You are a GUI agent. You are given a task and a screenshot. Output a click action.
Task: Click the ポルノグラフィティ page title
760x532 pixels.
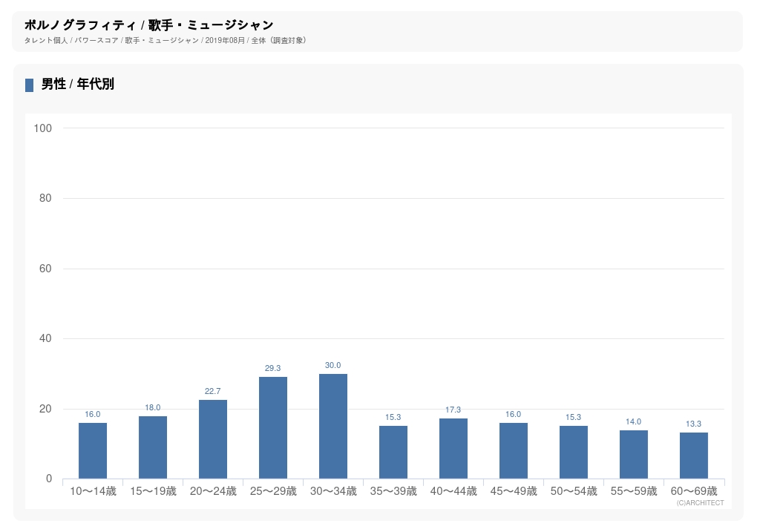point(148,25)
